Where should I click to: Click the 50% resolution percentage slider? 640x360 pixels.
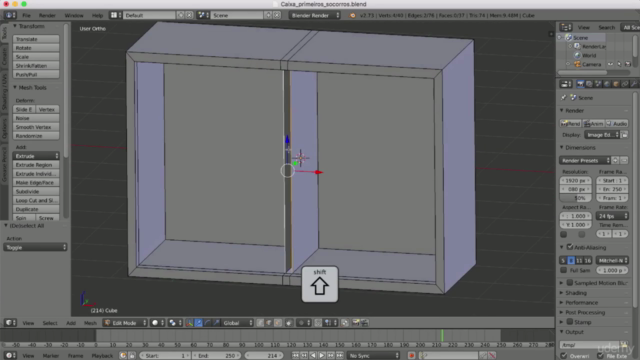pos(575,198)
